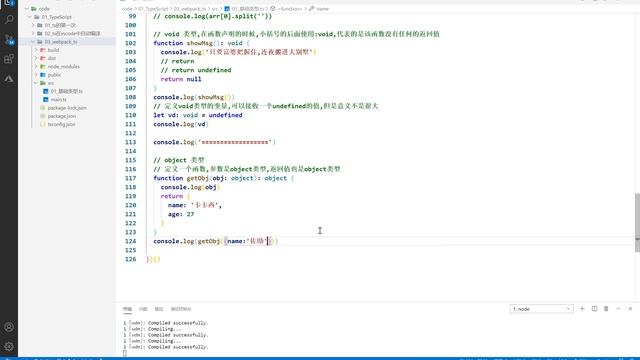
Task: Close the terminal panel
Action: pos(630,309)
